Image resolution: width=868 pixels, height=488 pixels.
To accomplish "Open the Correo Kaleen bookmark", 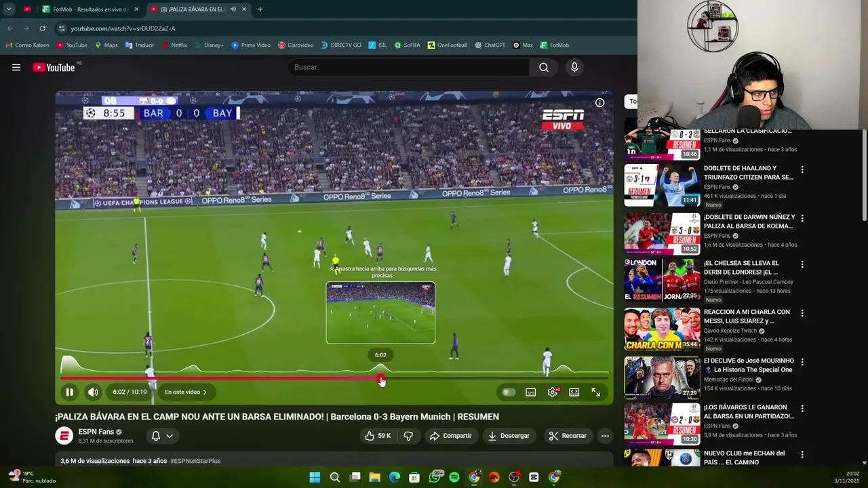I will coord(27,45).
